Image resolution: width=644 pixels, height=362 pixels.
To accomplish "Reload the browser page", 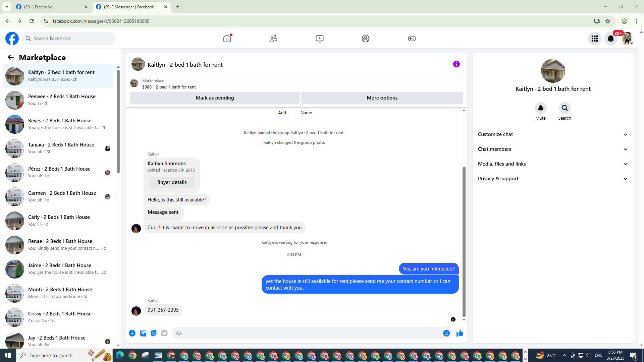I will [x=32, y=21].
